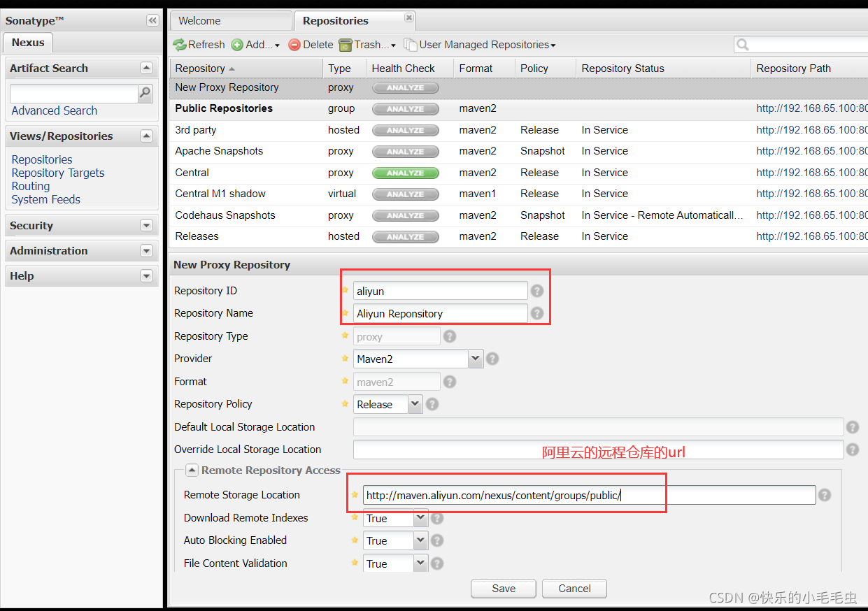Screen dimensions: 868x611
Task: Click ANALYZE for Apache Snapshots row
Action: (406, 152)
